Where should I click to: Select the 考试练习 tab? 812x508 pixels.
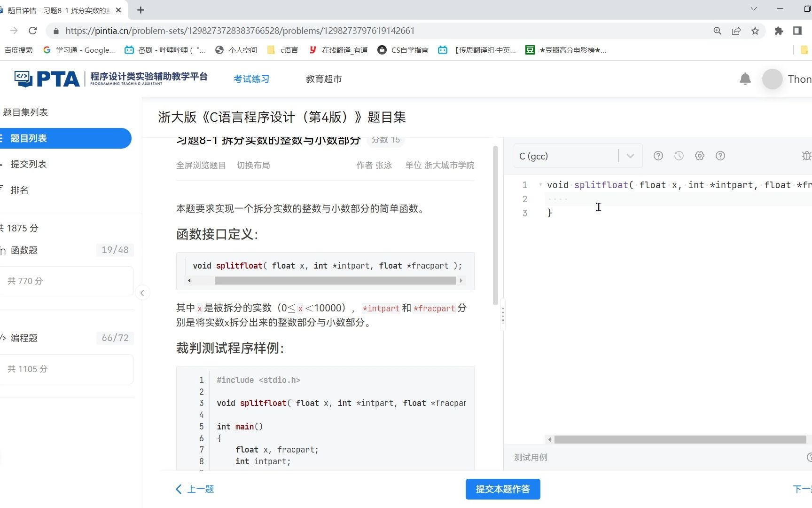251,79
